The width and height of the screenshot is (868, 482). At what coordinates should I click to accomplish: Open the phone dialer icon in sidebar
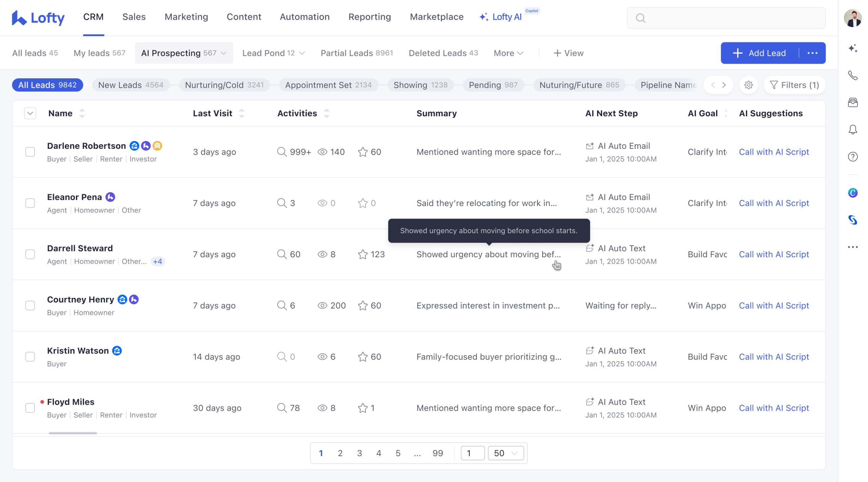pos(853,75)
